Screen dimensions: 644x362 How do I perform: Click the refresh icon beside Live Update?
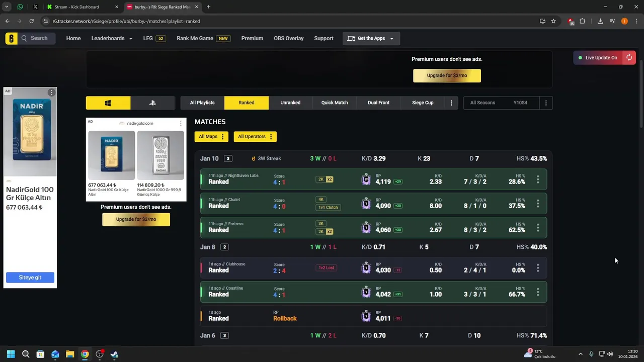629,57
